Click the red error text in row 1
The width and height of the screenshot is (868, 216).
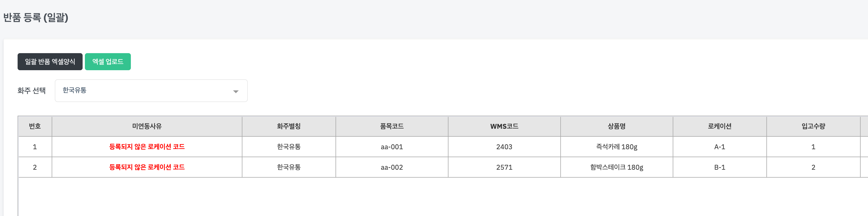pyautogui.click(x=147, y=147)
